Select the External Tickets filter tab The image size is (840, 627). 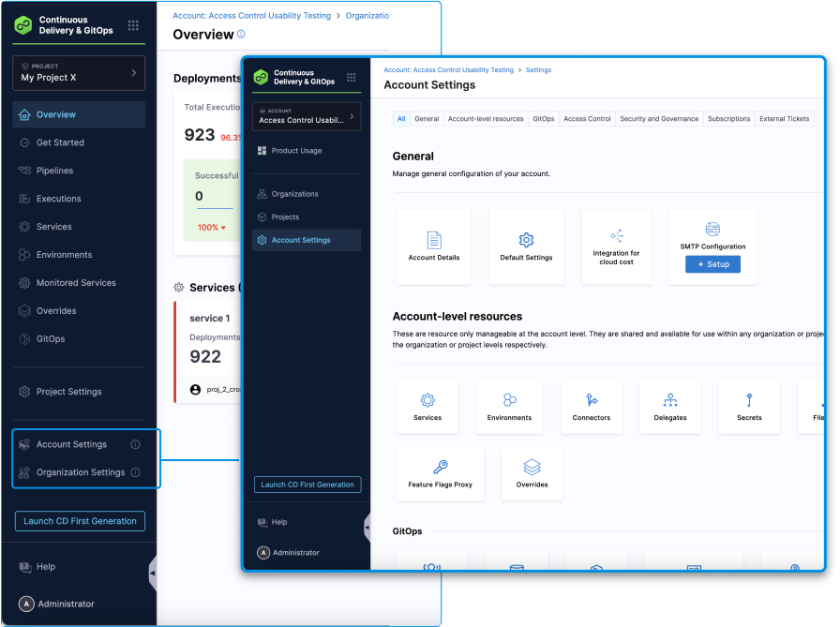coord(785,119)
